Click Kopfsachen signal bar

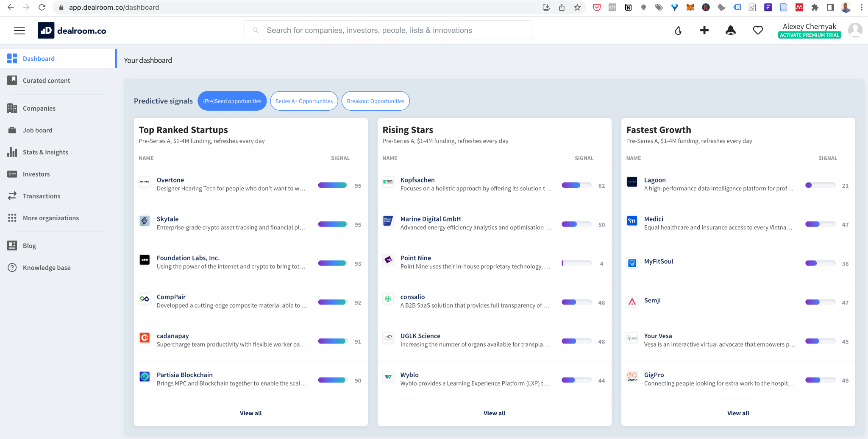coord(576,185)
